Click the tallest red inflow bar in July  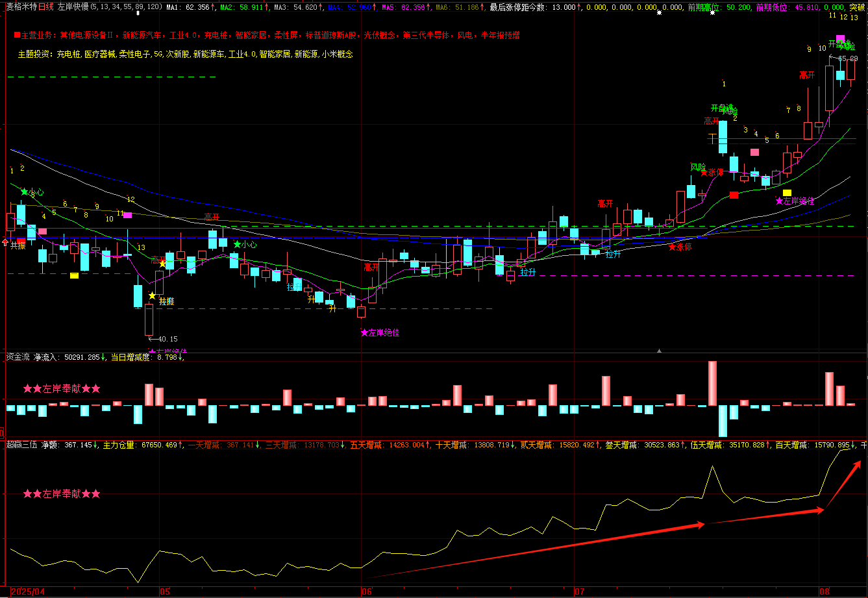pyautogui.click(x=712, y=383)
